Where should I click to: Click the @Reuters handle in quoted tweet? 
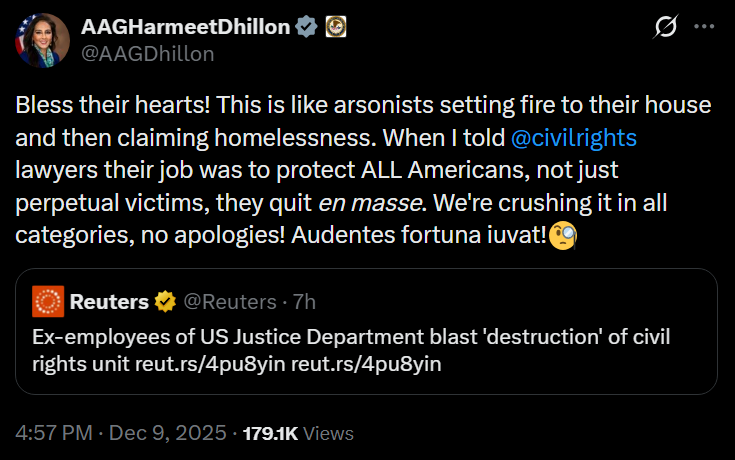(x=228, y=301)
